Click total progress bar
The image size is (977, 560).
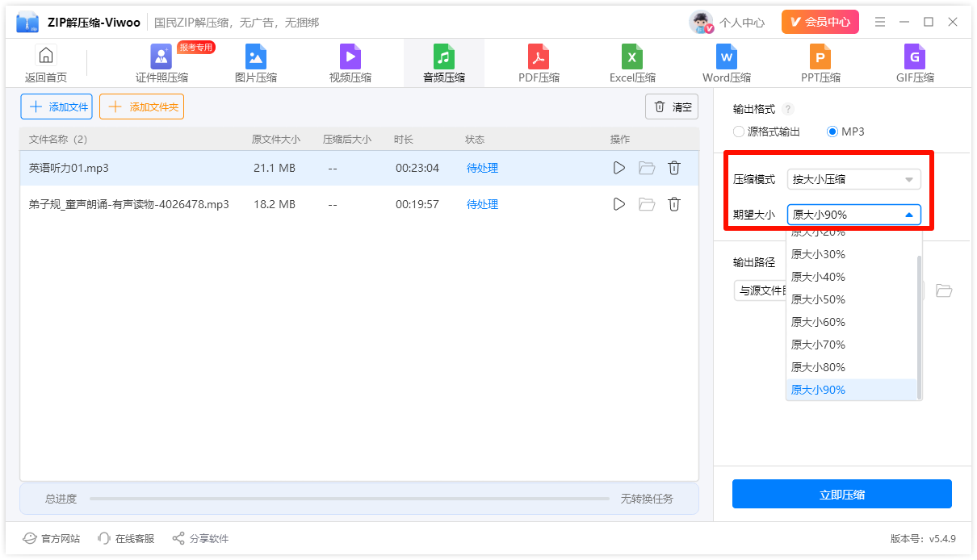[350, 499]
